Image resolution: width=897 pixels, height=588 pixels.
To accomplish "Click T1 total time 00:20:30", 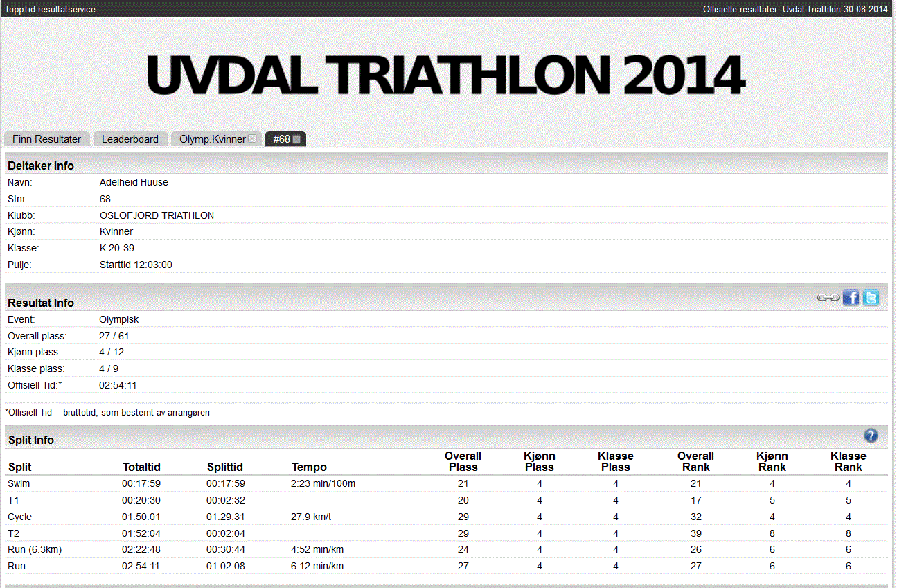I will click(141, 500).
